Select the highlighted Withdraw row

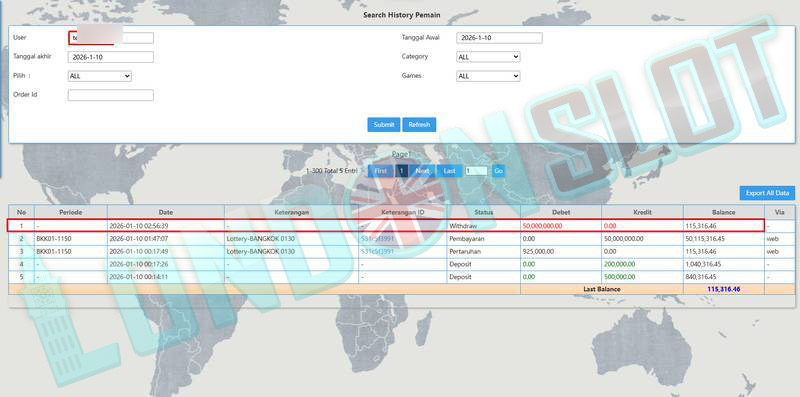[386, 225]
